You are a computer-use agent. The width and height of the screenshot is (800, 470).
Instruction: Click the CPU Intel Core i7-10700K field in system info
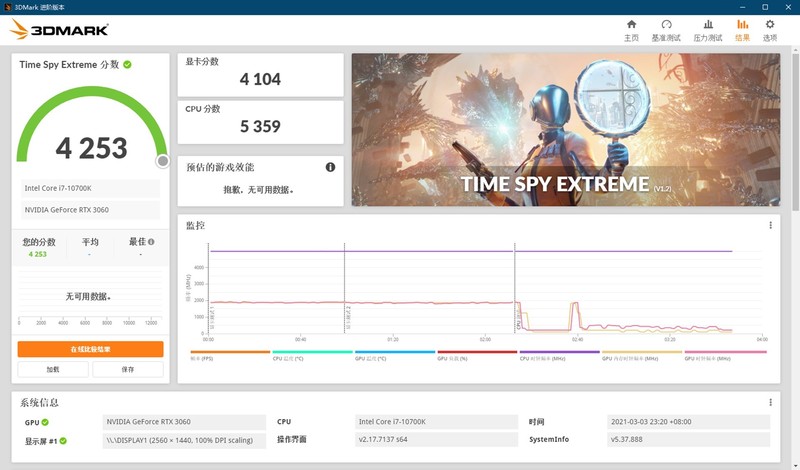click(x=436, y=422)
